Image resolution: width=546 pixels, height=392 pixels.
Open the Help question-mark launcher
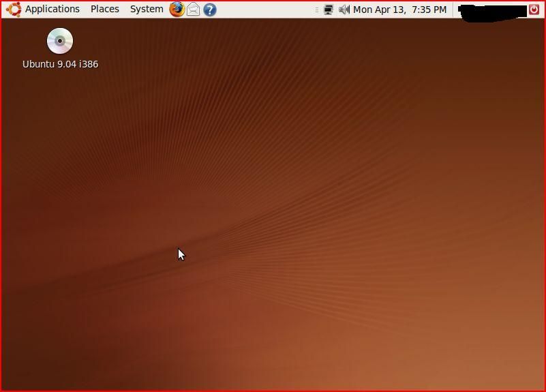tap(210, 10)
